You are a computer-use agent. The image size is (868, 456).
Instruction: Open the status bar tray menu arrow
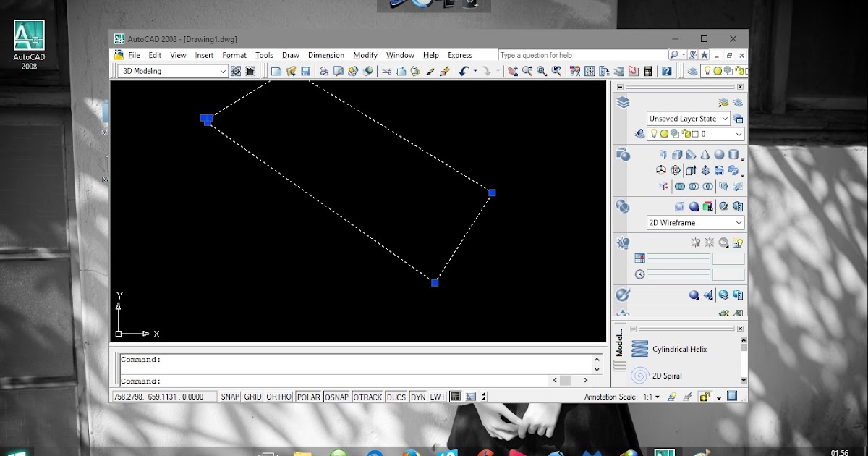[719, 397]
